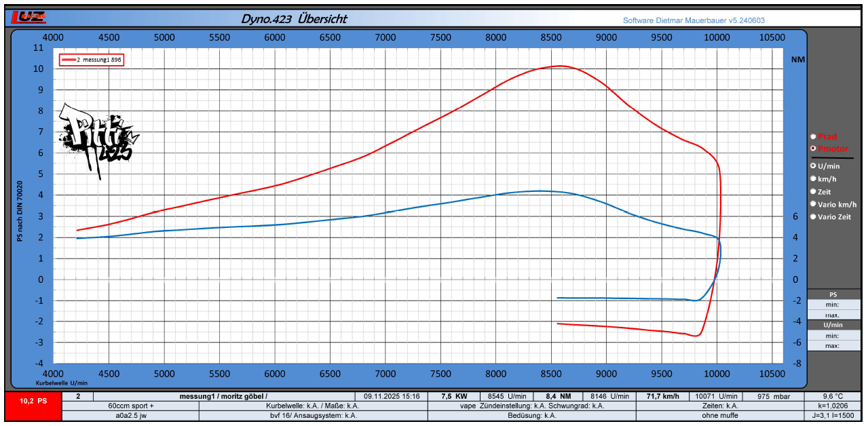Enable the Vario Zeit option
Image resolution: width=868 pixels, height=426 pixels.
click(x=814, y=217)
